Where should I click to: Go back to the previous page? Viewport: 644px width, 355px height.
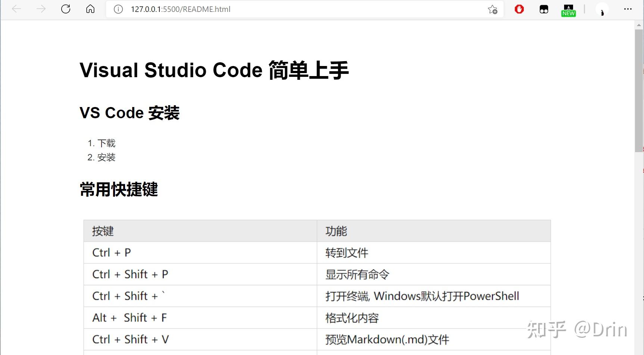click(16, 9)
